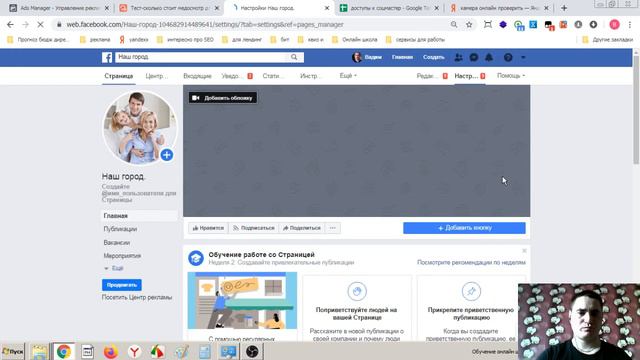
Task: Click the Подписаться follow button
Action: point(253,228)
